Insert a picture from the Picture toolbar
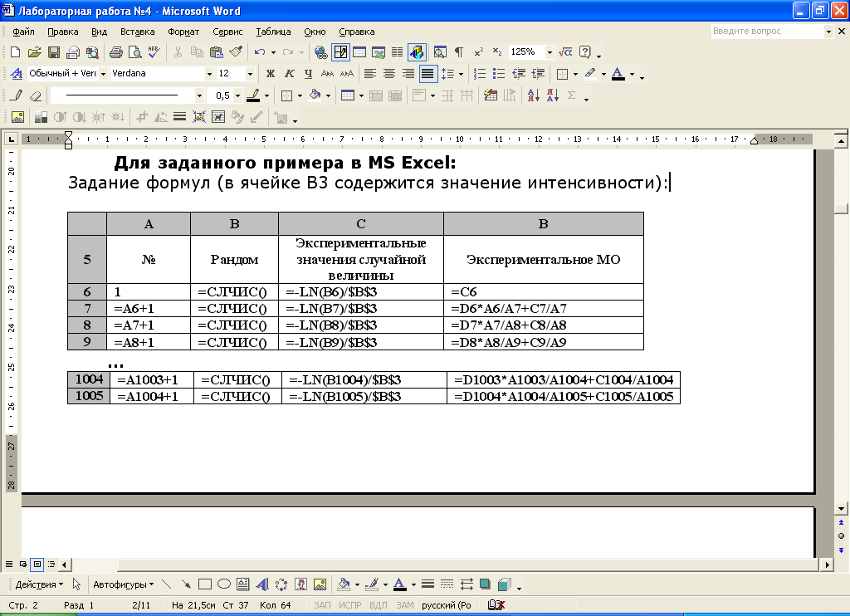 pos(18,117)
